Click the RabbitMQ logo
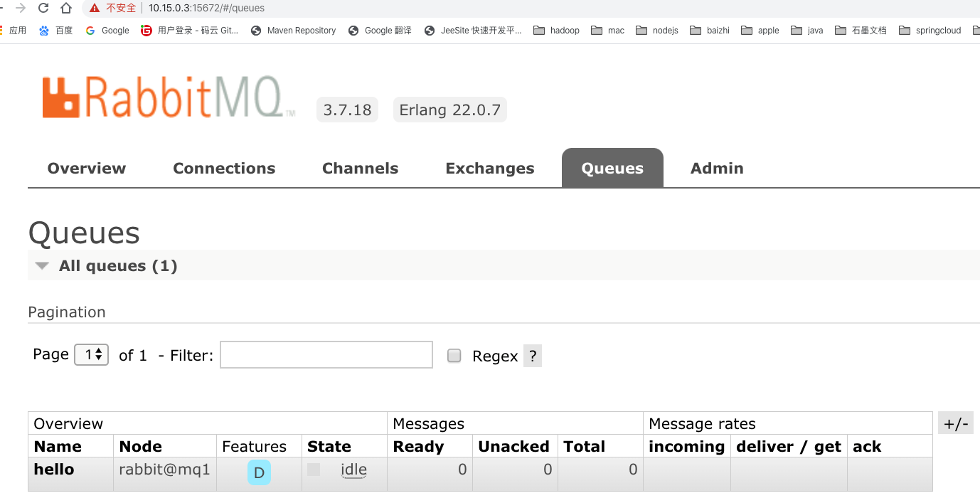980x503 pixels. click(169, 97)
